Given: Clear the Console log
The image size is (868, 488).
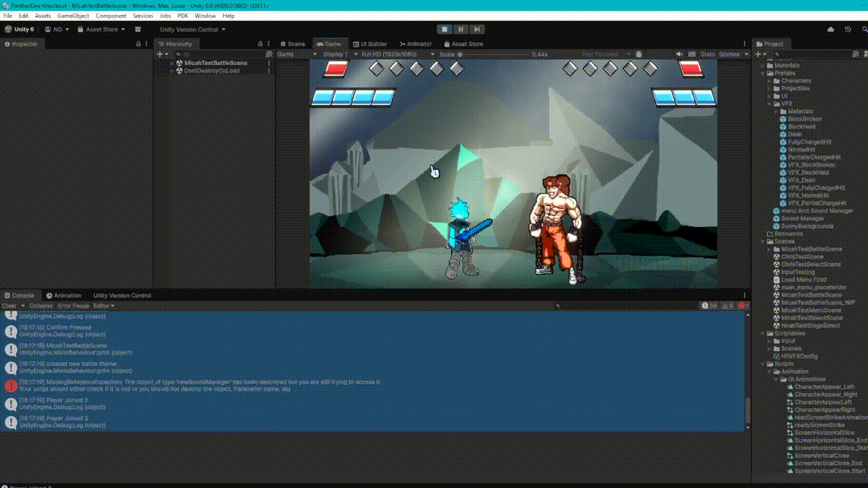Looking at the screenshot, I should [9, 306].
